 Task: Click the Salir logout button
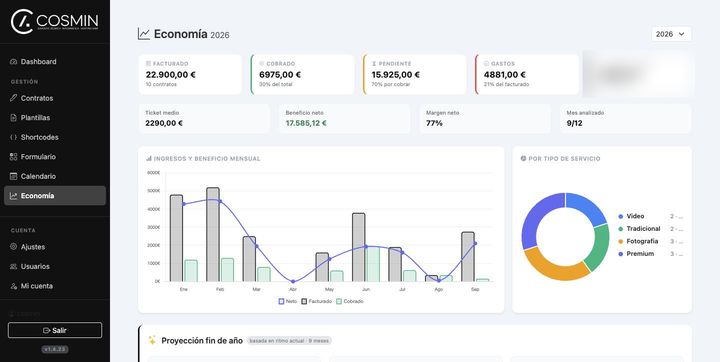[x=55, y=330]
